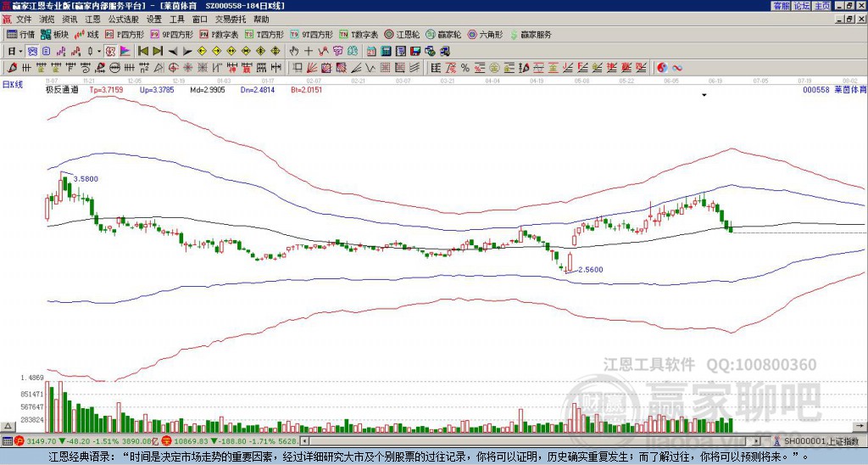Expand the candlestick style dropdown arrow
The height and width of the screenshot is (465, 868).
[99, 51]
